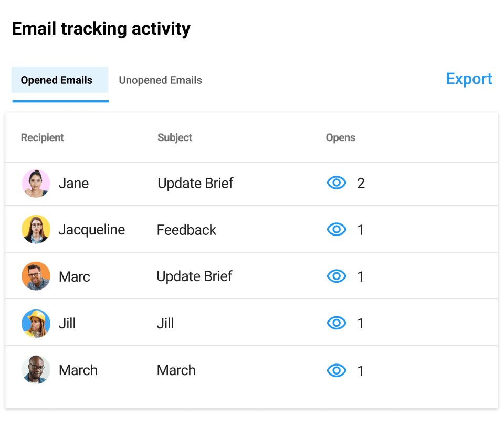Select recipient name Jacqueline

(x=91, y=230)
